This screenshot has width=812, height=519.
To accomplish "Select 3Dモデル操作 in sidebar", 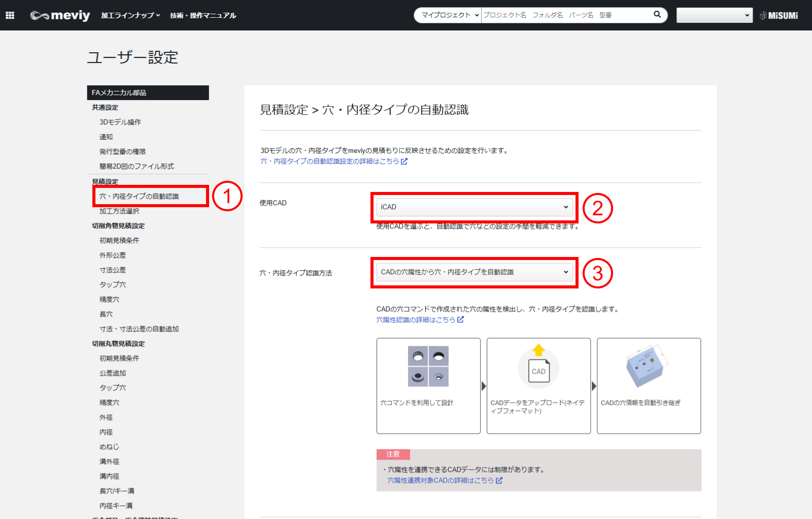I will click(120, 122).
